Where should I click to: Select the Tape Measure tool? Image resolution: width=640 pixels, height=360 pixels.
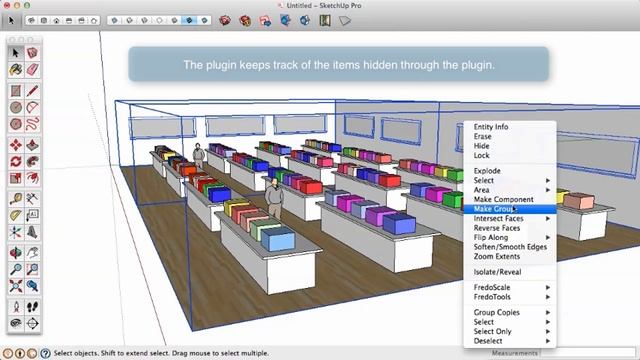point(16,199)
